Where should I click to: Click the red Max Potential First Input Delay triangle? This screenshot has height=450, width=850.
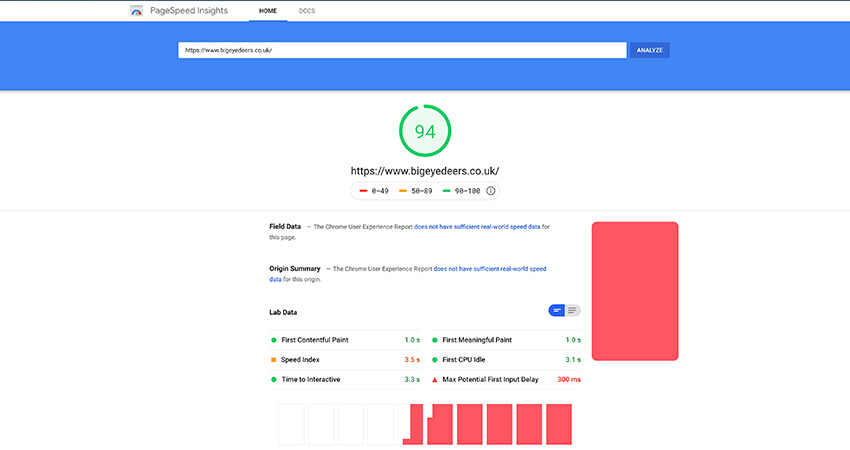435,380
